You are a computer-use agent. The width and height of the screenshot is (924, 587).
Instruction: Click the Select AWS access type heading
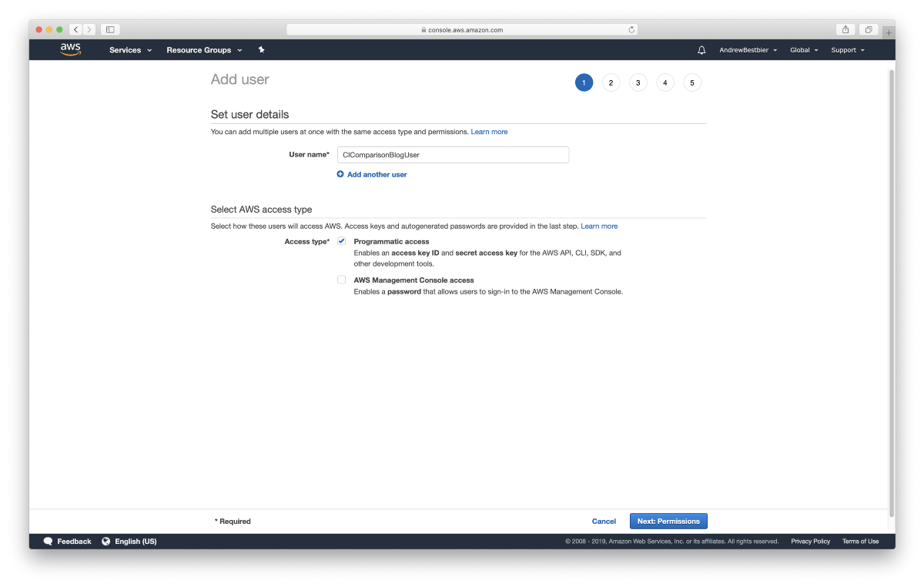coord(261,210)
